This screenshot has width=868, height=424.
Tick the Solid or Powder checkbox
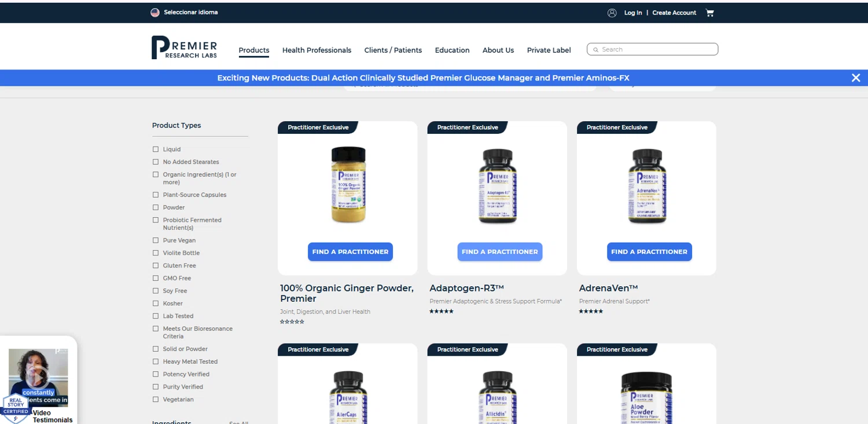tap(155, 349)
